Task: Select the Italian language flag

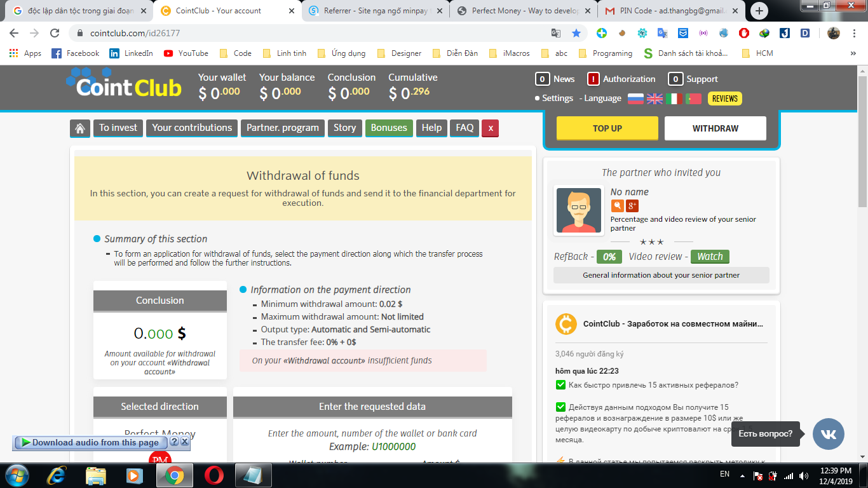Action: click(x=674, y=98)
